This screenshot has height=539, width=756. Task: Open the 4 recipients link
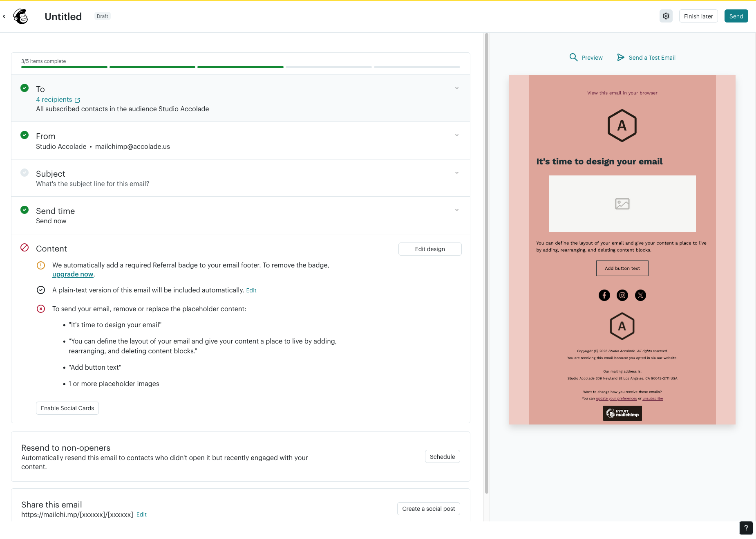(x=54, y=100)
